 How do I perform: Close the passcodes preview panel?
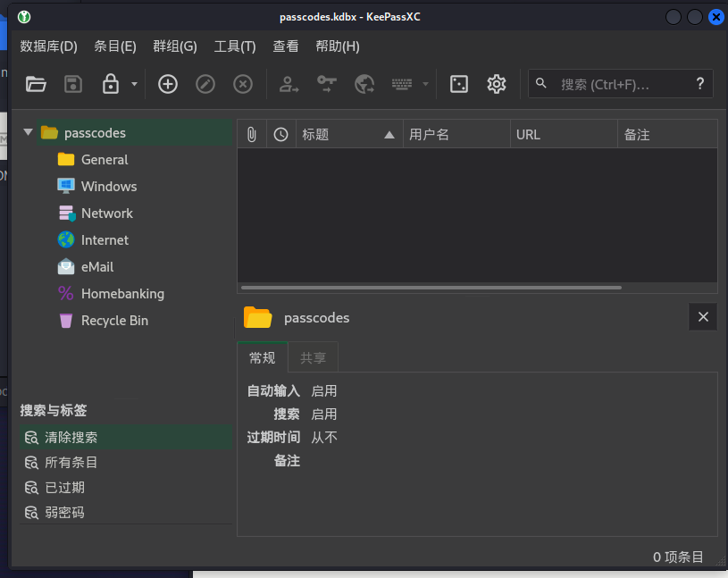point(703,317)
